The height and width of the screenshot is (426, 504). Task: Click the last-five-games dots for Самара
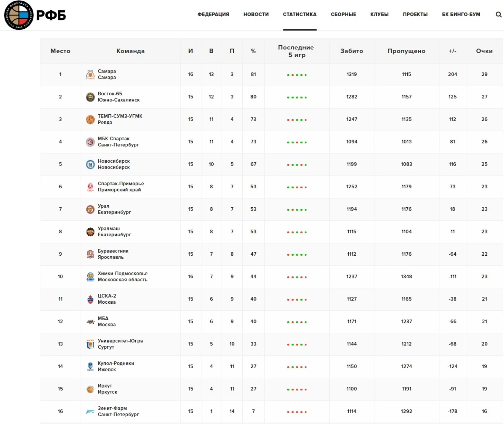[x=297, y=75]
